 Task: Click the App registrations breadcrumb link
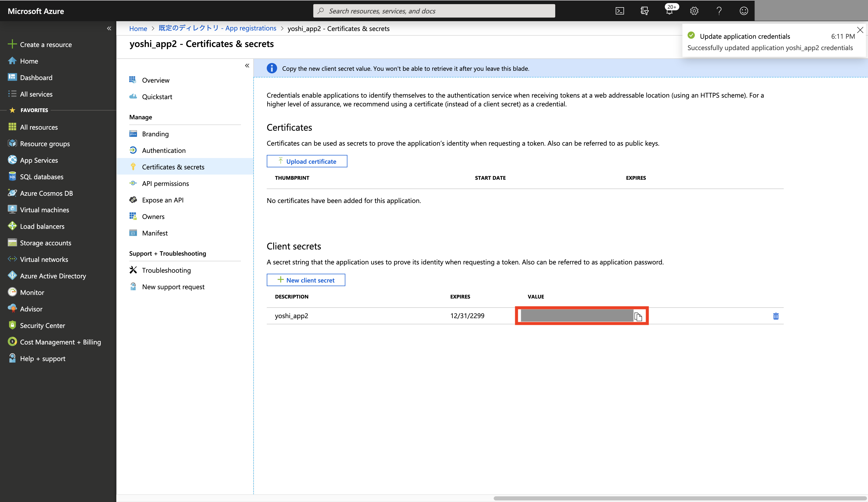point(217,28)
